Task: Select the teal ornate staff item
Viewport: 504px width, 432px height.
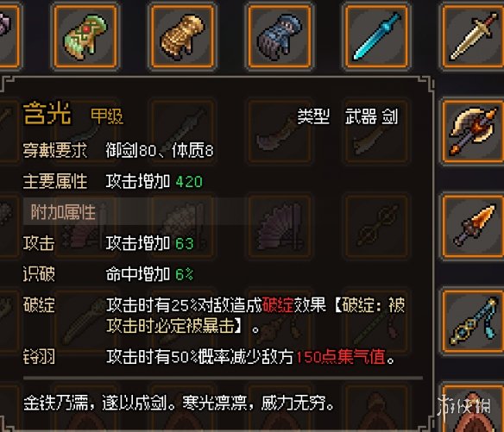Action: [473, 321]
